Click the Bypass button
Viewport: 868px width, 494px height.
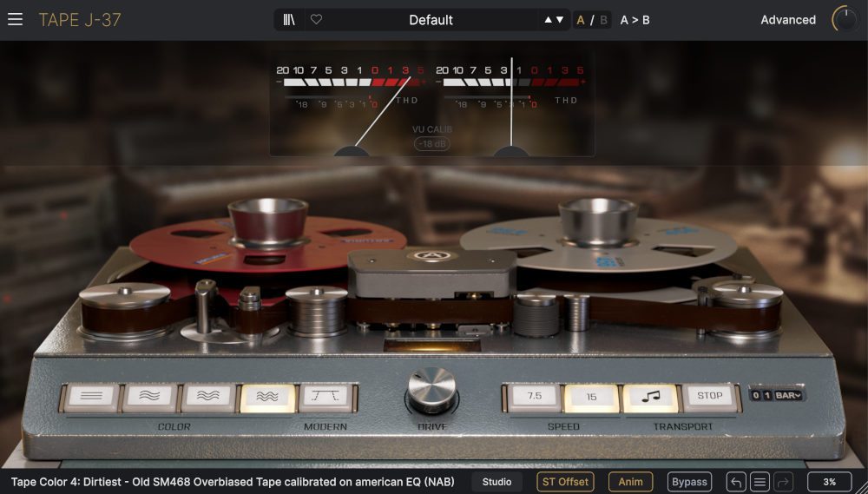coord(689,482)
